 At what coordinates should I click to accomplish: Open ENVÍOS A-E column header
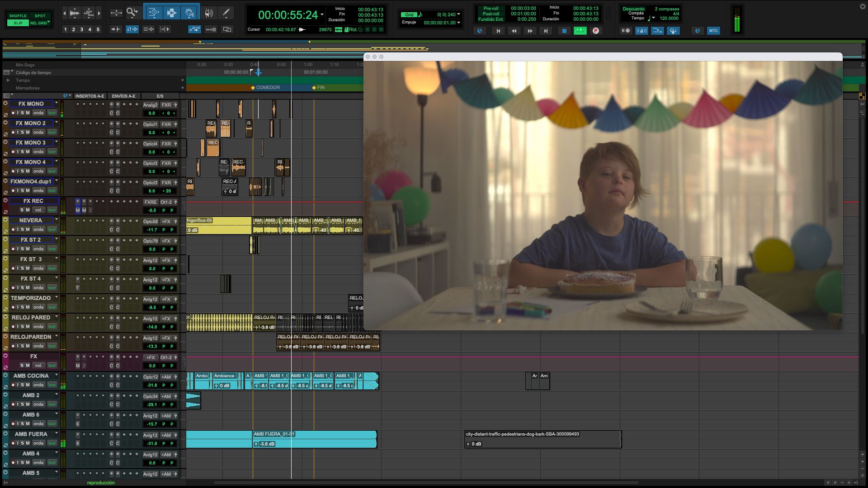pyautogui.click(x=123, y=96)
